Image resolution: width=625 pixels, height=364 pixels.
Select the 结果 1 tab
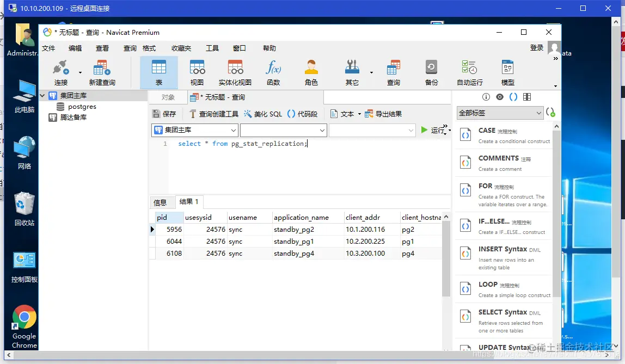pyautogui.click(x=189, y=202)
